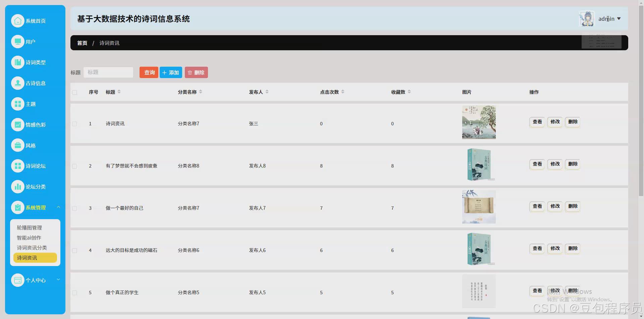The height and width of the screenshot is (319, 644).
Task: Click the 首页 breadcrumb link
Action: point(82,43)
